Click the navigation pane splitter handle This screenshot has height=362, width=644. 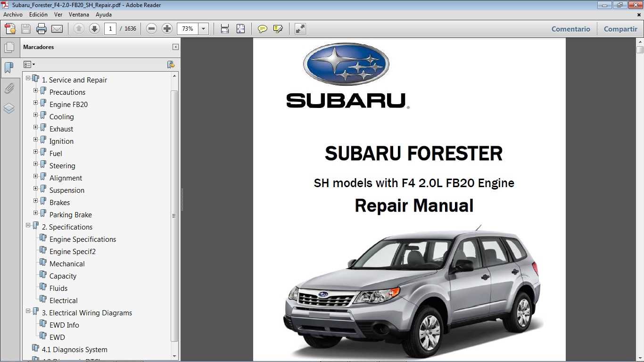pyautogui.click(x=182, y=200)
